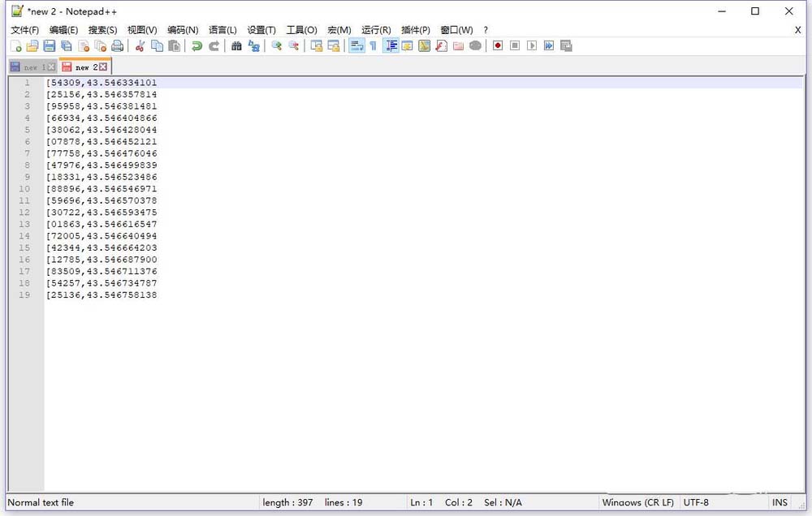Viewport: 812px width, 516px height.
Task: Toggle the file monitoring gray oval icon
Action: point(475,46)
